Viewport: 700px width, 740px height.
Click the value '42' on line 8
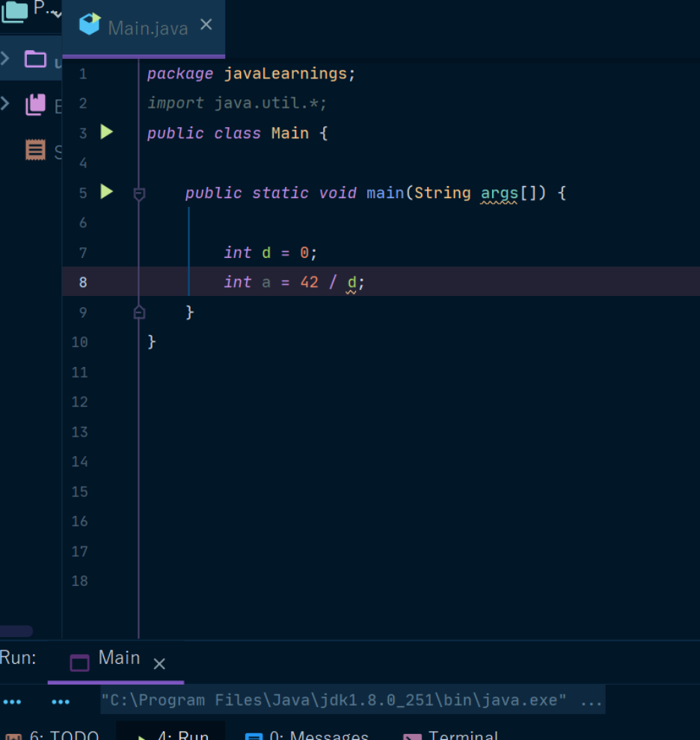pos(310,283)
